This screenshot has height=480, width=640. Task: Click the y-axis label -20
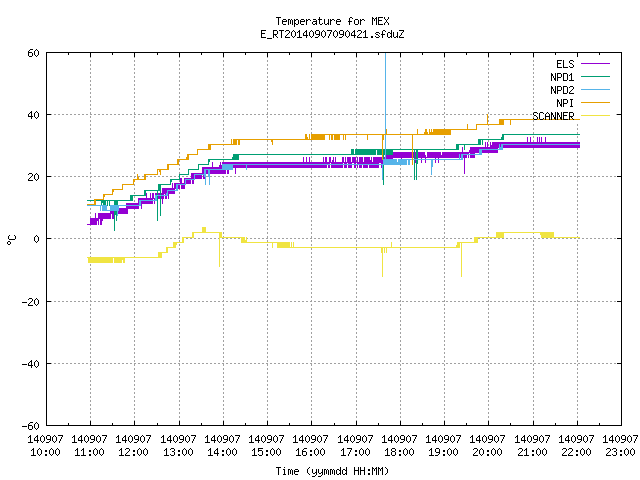[x=31, y=302]
